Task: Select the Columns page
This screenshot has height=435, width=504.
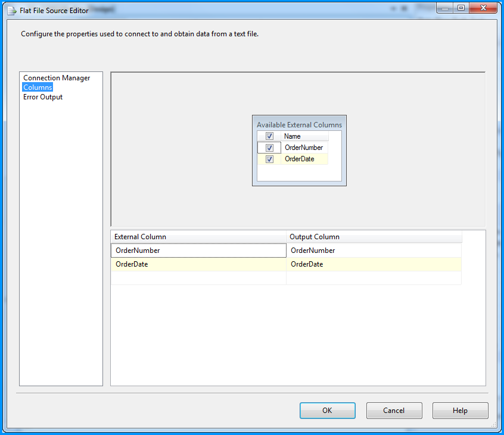Action: coord(38,87)
